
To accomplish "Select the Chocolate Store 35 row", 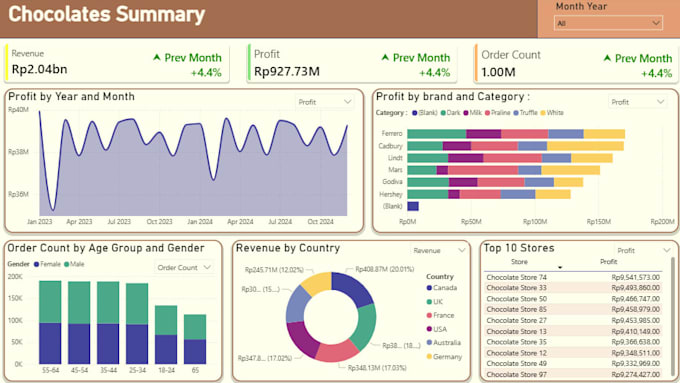I will 573,342.
